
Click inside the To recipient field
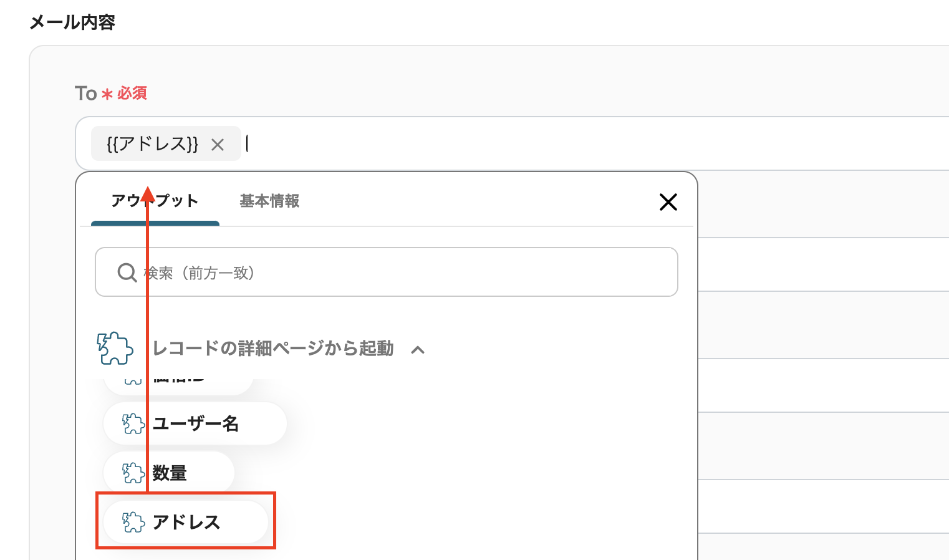click(x=561, y=144)
